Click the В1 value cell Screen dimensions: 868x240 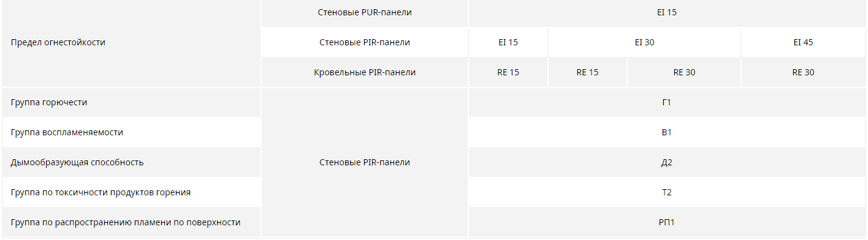667,132
